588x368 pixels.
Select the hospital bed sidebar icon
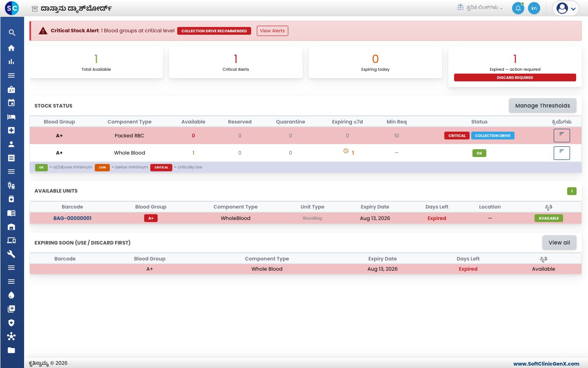point(11,117)
